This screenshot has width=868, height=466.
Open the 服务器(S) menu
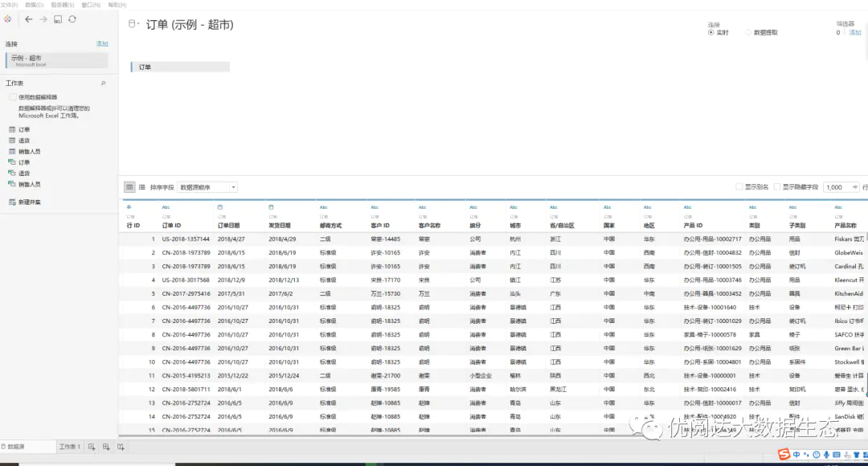(63, 5)
